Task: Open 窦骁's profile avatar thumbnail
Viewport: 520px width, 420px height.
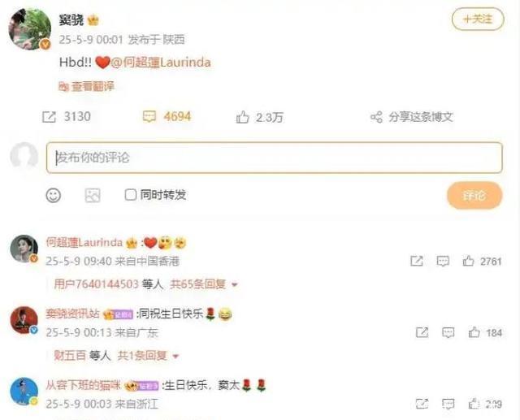Action: (30, 29)
